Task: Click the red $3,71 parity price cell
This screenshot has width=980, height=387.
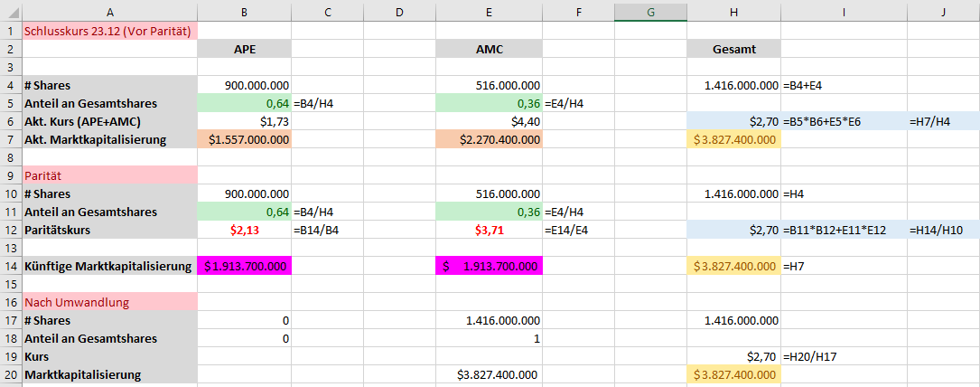Action: point(489,230)
